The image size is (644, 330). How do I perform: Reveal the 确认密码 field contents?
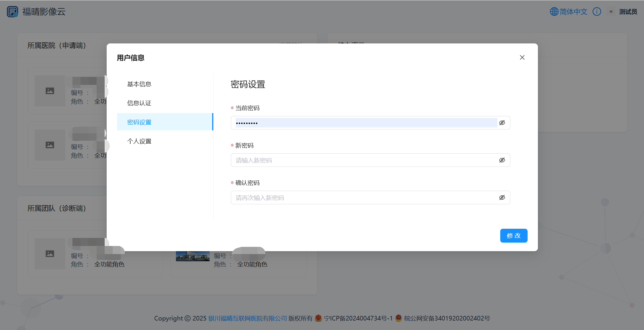tap(502, 197)
